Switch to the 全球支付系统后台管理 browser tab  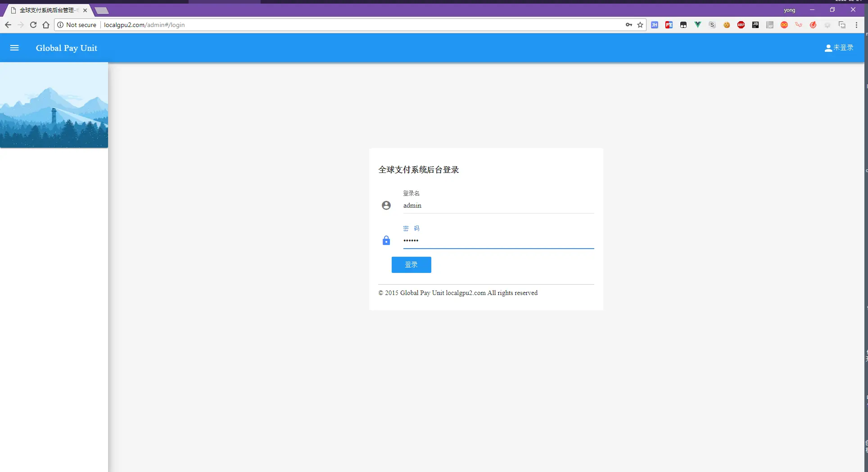click(x=46, y=10)
